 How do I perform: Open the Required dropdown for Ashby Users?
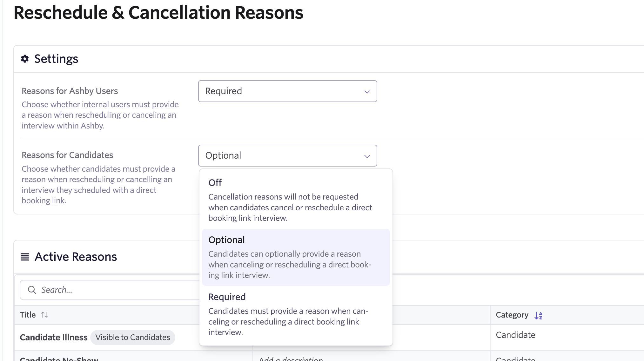point(287,91)
